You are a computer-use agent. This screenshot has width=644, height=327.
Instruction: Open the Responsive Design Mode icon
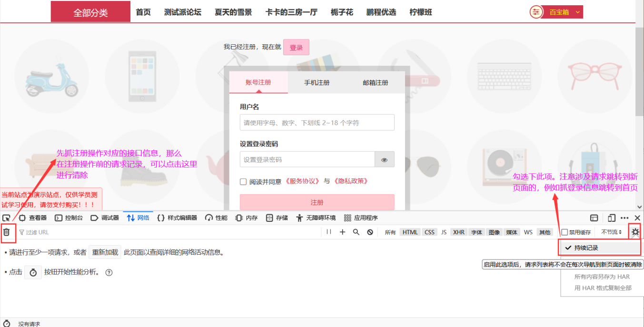tap(611, 218)
